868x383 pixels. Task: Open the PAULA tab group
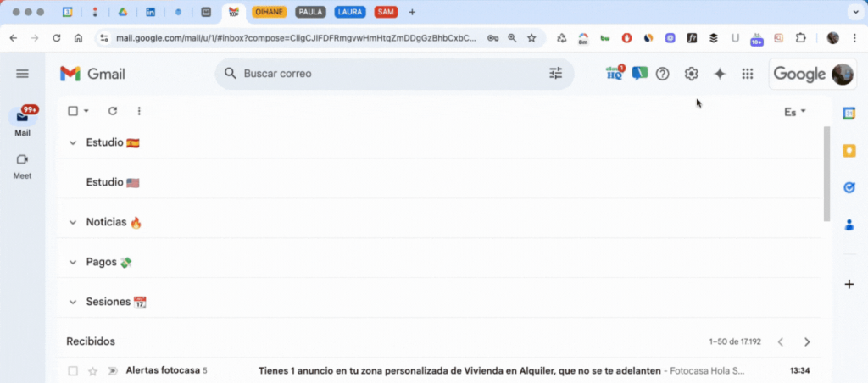click(310, 12)
